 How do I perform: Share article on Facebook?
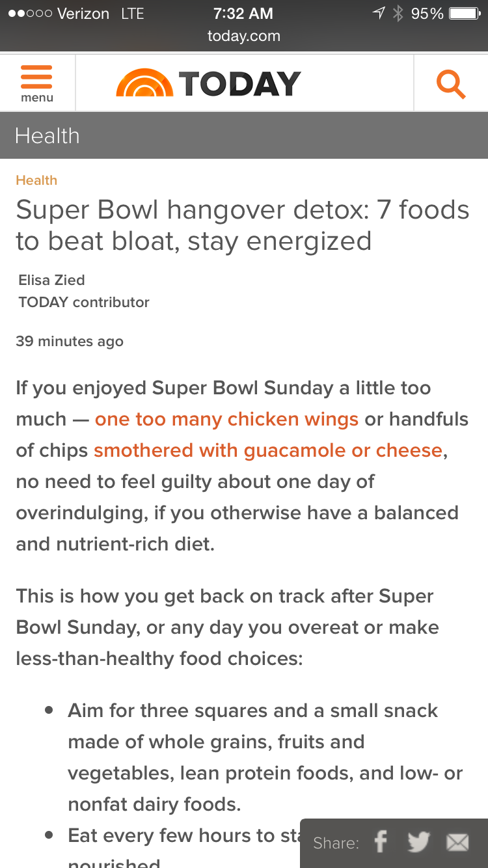coord(381,843)
